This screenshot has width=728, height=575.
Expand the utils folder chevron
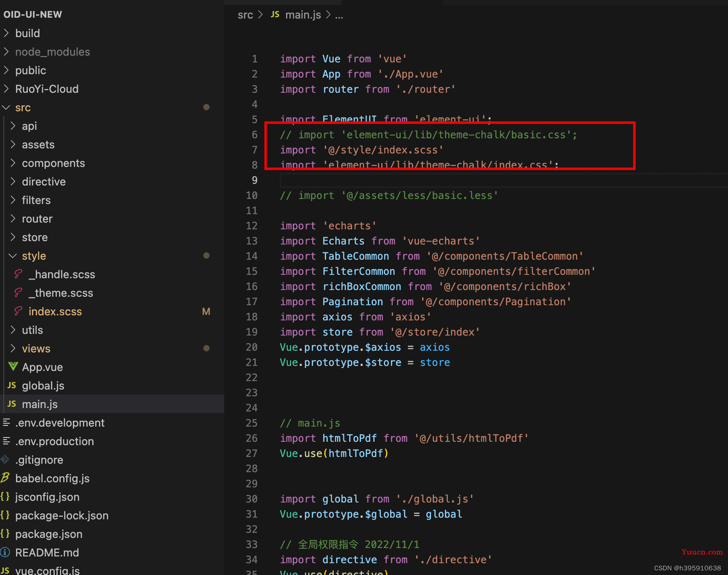coord(13,330)
